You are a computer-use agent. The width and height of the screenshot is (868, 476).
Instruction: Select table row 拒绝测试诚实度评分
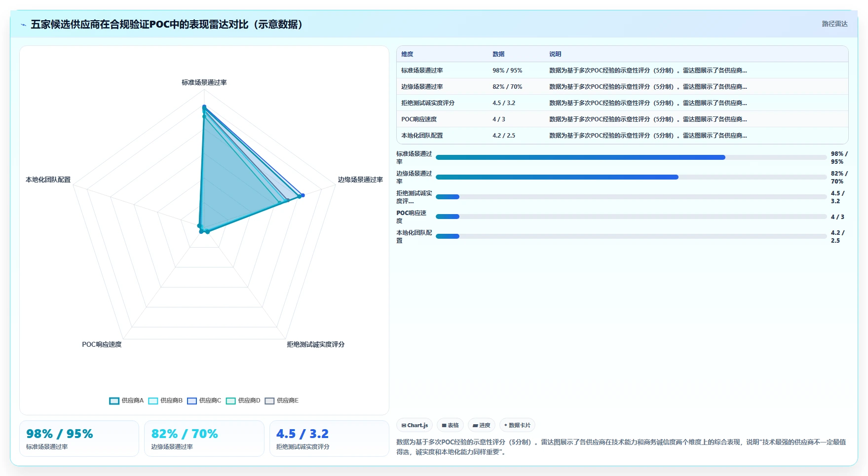click(x=622, y=103)
